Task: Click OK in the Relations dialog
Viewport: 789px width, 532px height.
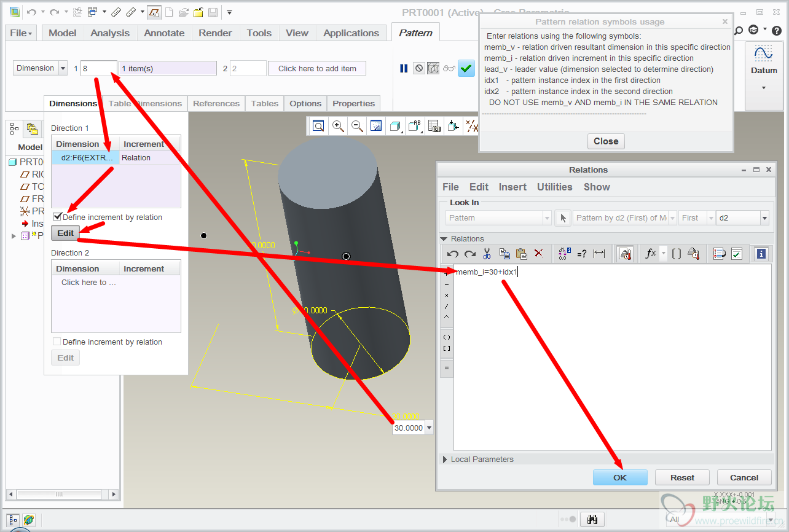Action: (x=620, y=477)
